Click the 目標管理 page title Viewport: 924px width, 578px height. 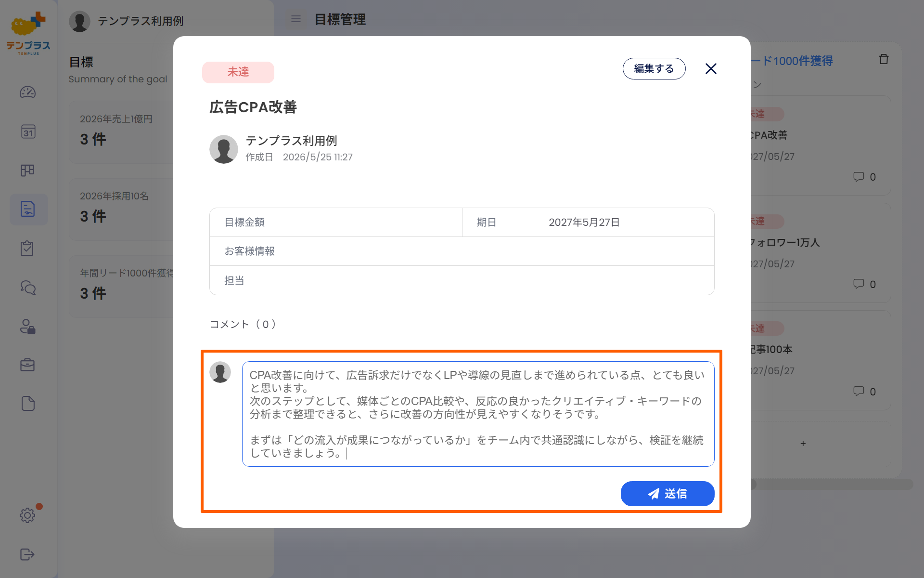click(x=340, y=19)
